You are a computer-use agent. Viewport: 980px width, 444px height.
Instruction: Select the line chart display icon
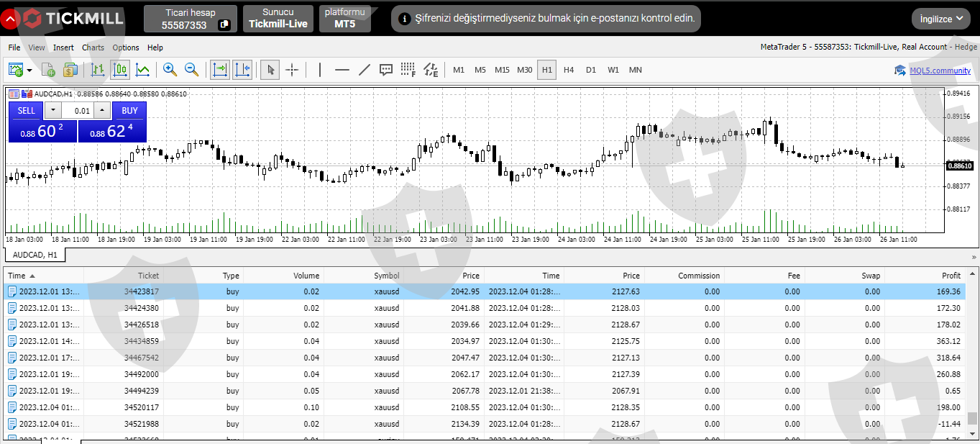click(x=143, y=70)
